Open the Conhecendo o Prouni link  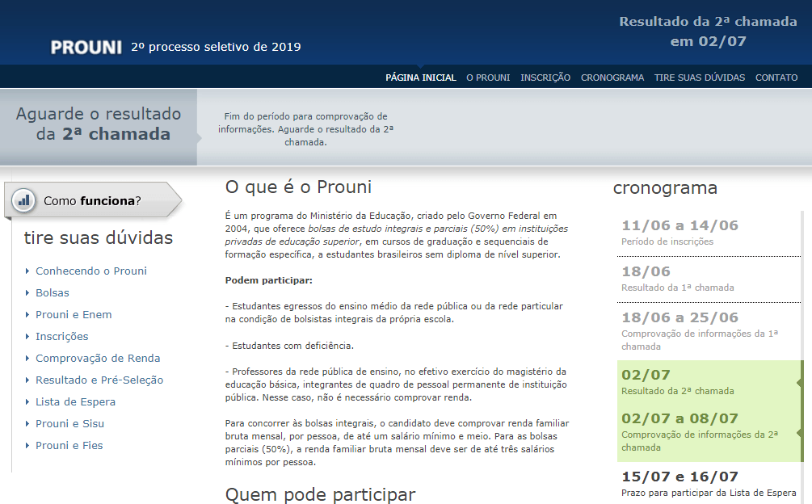coord(91,271)
